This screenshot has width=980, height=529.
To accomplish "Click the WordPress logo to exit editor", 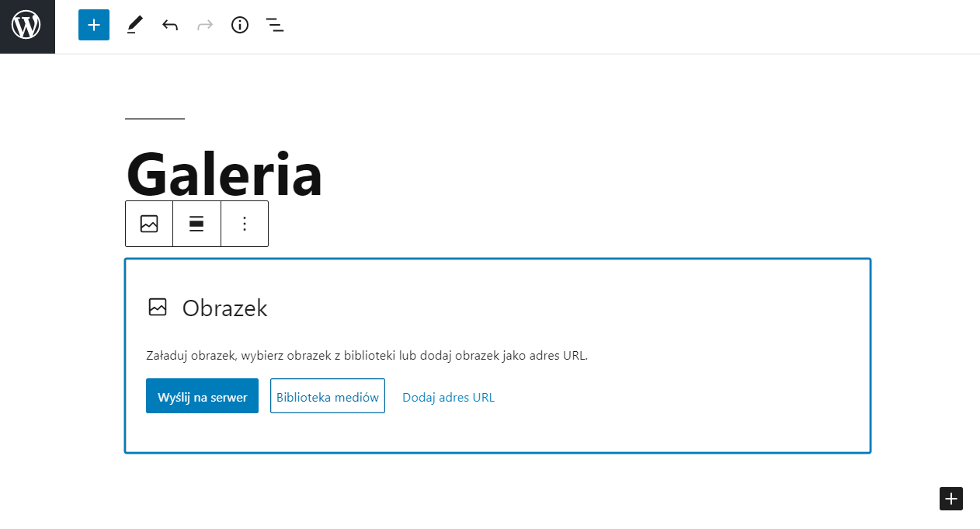I will tap(26, 26).
